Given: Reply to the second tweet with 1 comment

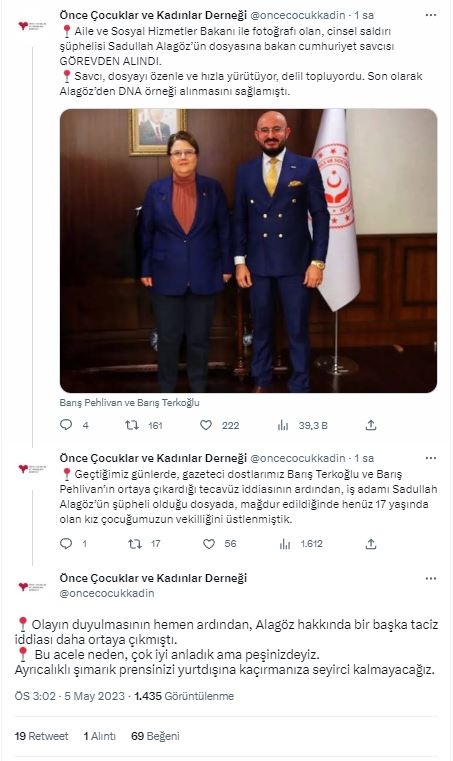Looking at the screenshot, I should click(66, 544).
